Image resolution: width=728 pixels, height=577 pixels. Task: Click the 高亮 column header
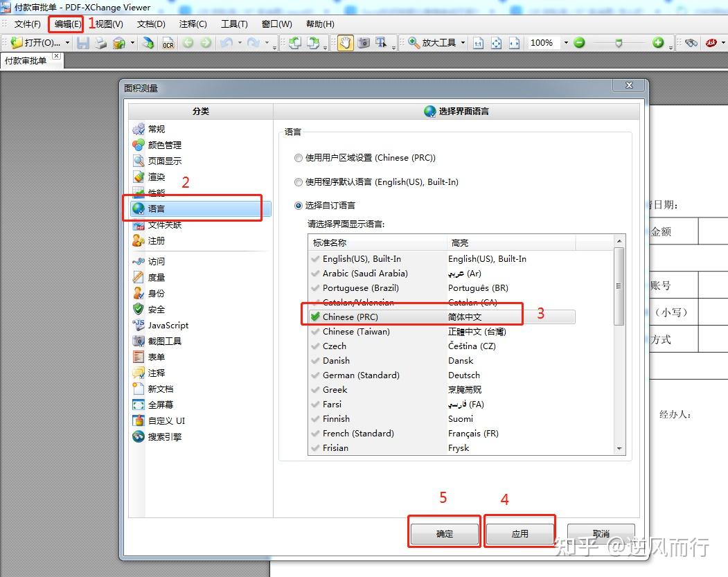(511, 242)
